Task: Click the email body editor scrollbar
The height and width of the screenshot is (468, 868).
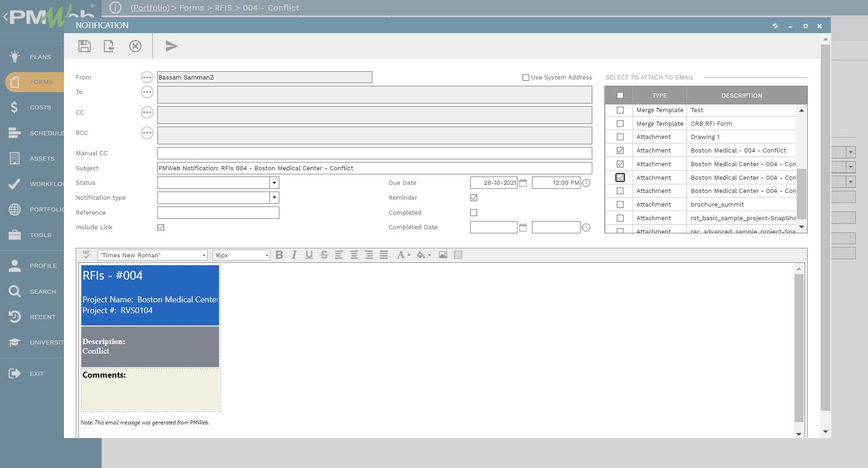Action: coord(799,347)
